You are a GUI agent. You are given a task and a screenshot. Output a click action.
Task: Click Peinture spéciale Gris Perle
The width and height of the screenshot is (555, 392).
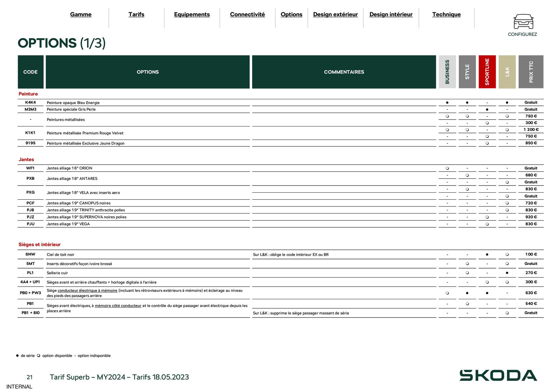point(71,109)
